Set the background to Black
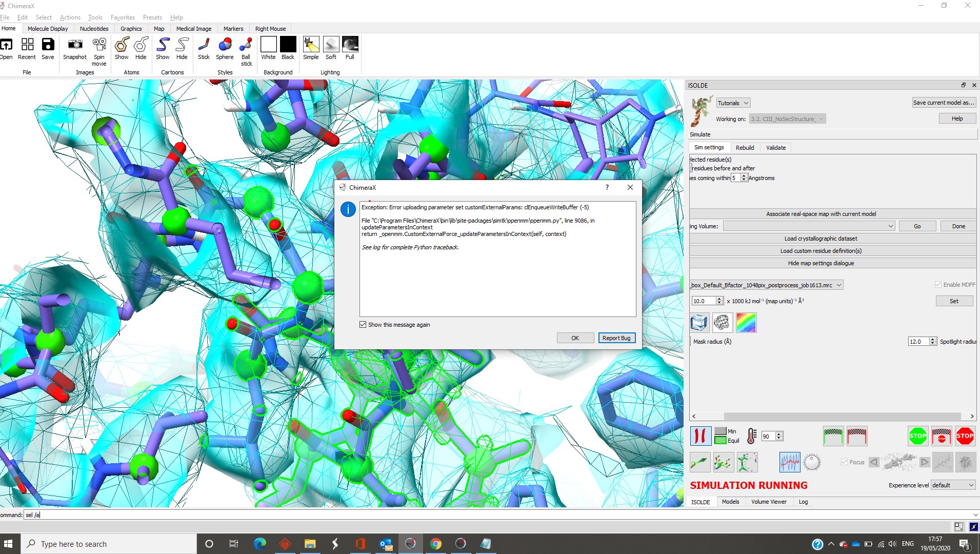This screenshot has width=980, height=554. click(x=288, y=45)
